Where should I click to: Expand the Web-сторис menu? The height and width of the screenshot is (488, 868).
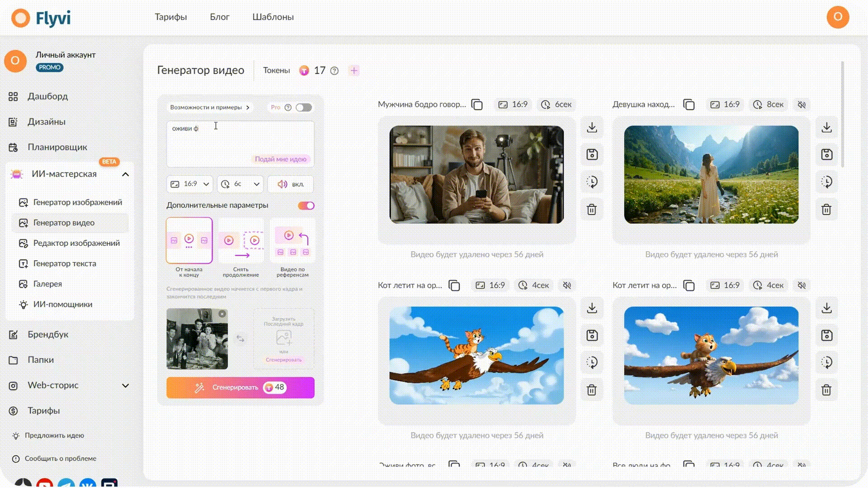coord(125,386)
